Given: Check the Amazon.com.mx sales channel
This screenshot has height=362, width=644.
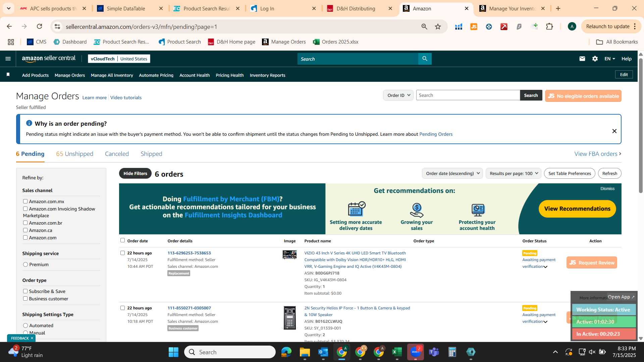Looking at the screenshot, I should pyautogui.click(x=25, y=201).
